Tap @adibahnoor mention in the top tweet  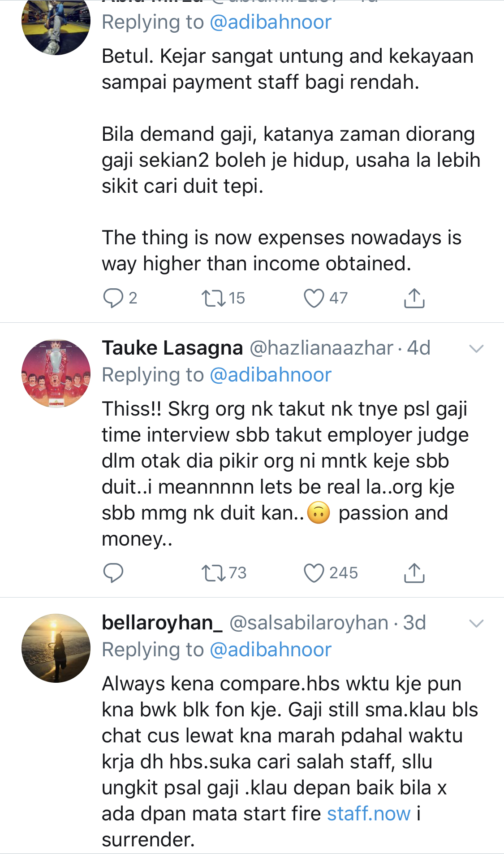[x=271, y=22]
